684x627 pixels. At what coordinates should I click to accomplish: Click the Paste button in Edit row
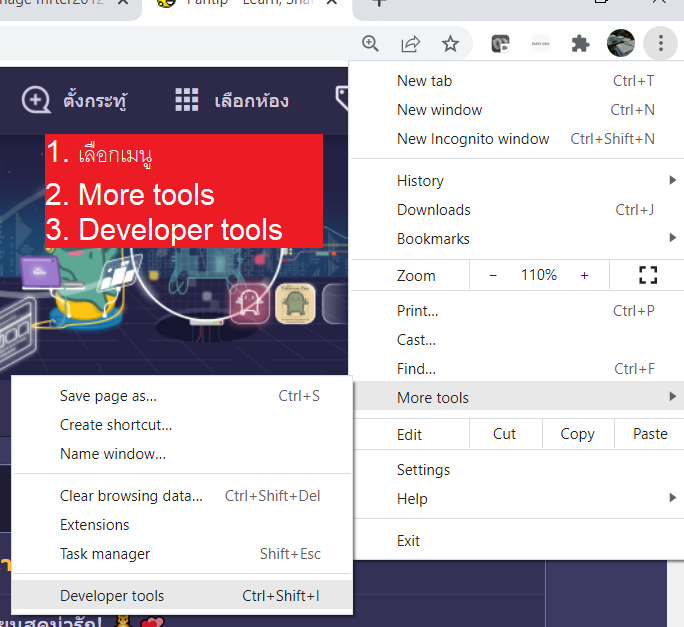650,434
